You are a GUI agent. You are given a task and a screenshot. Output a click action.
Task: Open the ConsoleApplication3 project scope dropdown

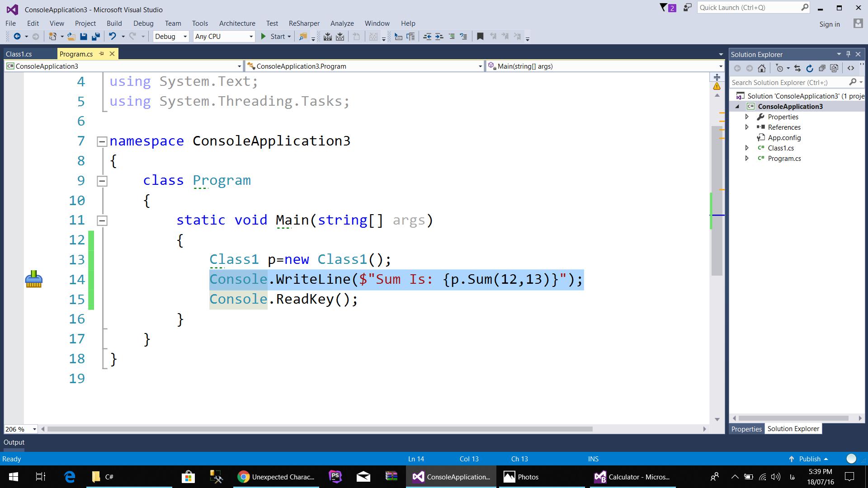tap(124, 66)
